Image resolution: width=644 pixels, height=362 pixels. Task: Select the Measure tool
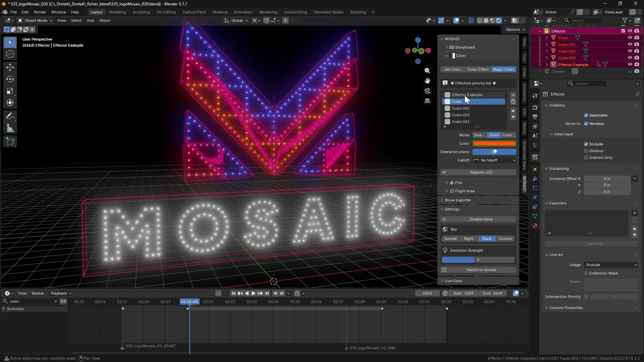[10, 128]
